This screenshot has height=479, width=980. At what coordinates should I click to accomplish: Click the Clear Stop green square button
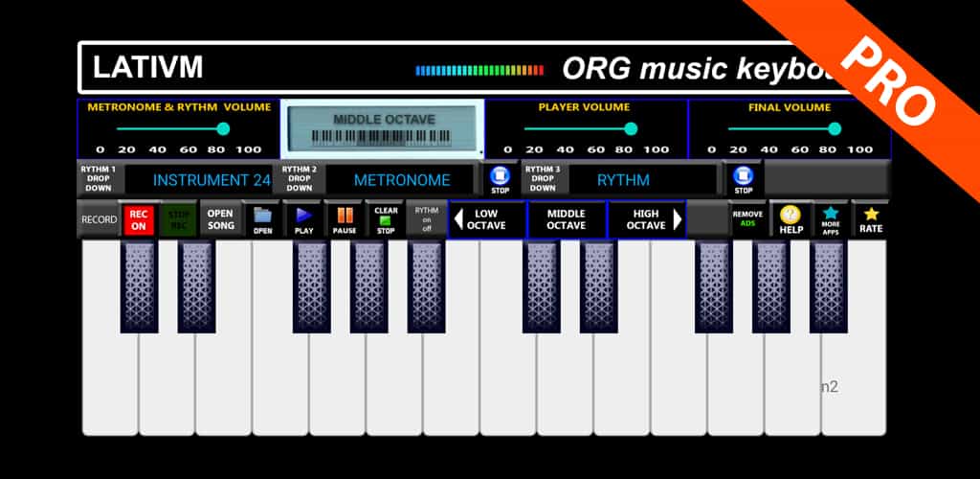[x=386, y=219]
